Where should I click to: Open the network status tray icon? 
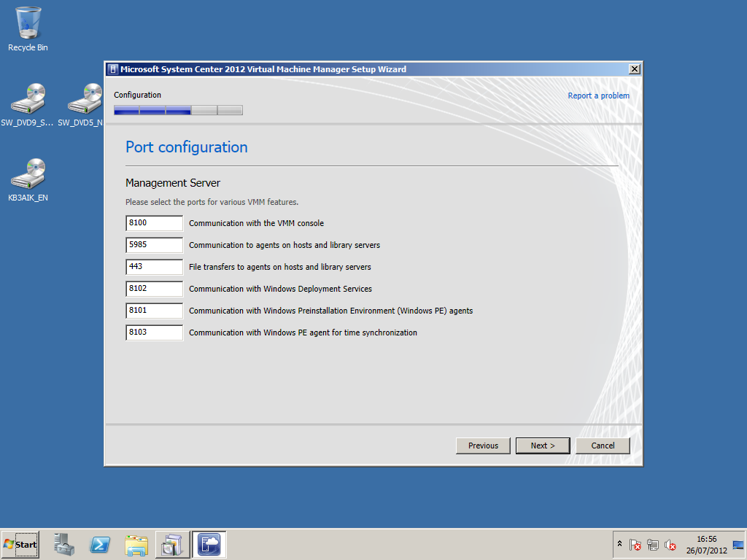pyautogui.click(x=653, y=544)
